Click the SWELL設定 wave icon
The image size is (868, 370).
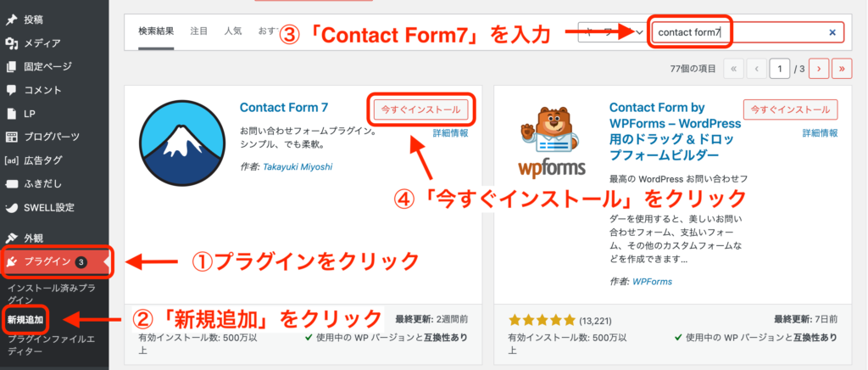coord(11,208)
